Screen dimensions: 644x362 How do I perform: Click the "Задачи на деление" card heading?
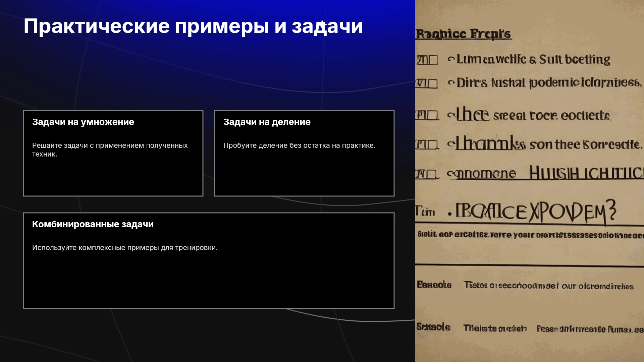click(x=267, y=122)
